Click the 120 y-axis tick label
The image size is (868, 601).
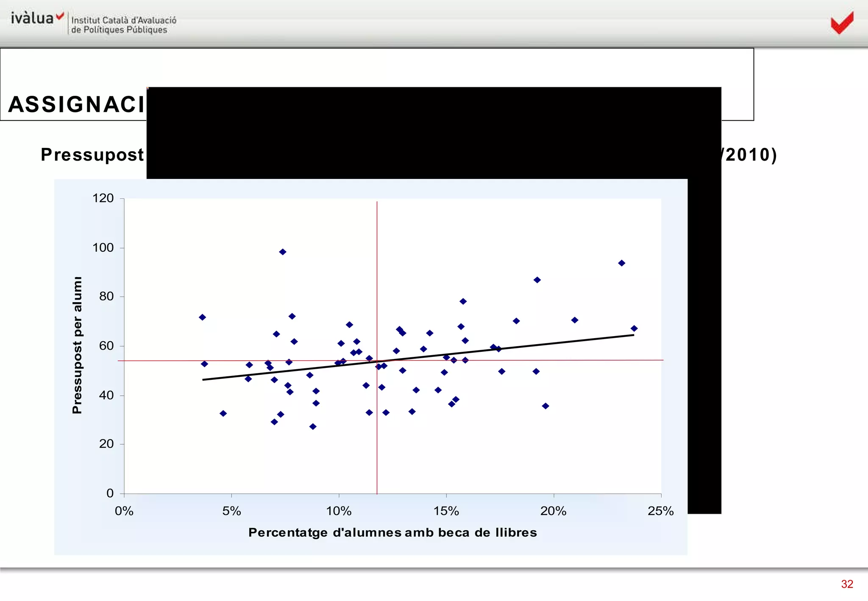tap(103, 198)
